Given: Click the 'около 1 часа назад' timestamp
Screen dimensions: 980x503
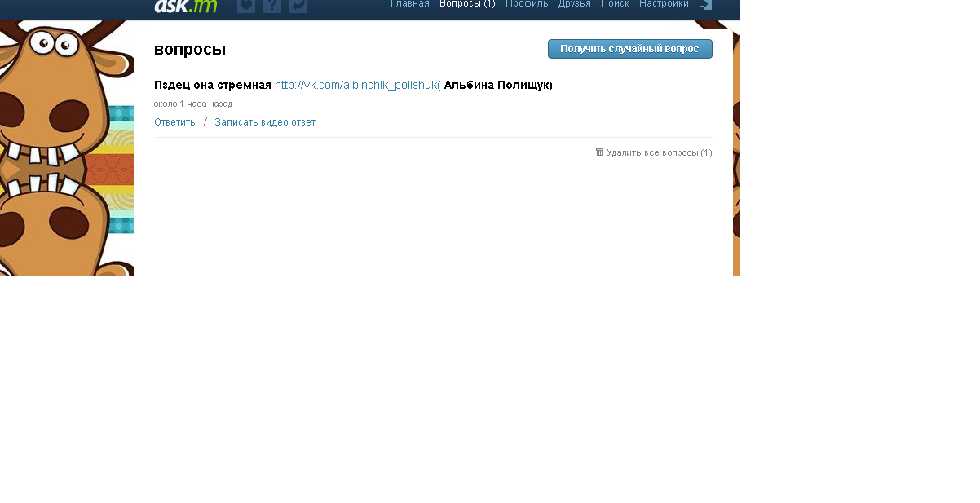Looking at the screenshot, I should (193, 104).
